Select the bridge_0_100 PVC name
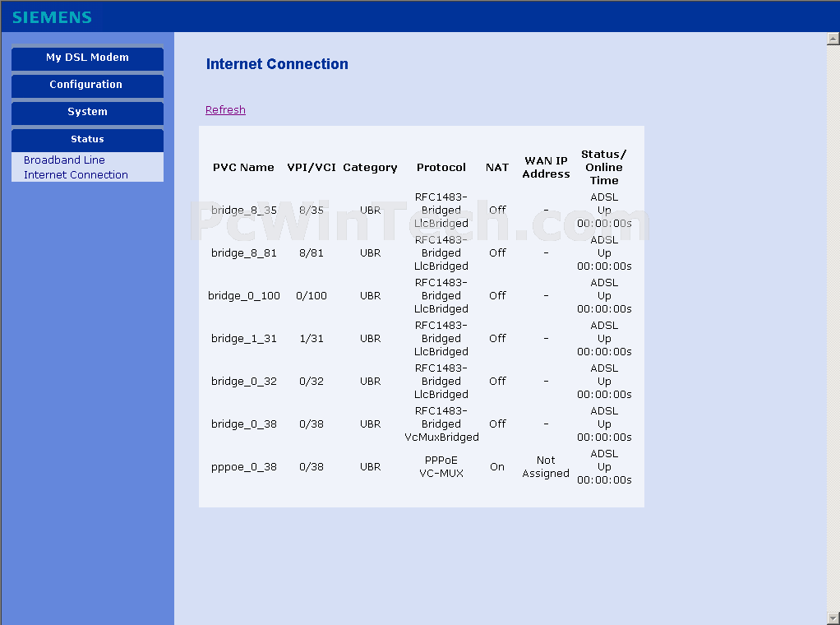Screen dimensions: 840x625 tap(244, 296)
